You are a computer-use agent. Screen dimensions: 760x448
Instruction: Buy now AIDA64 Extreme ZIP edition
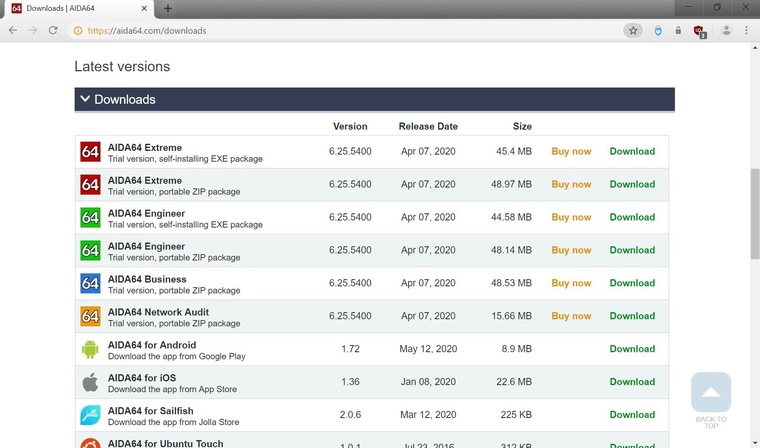pos(571,184)
